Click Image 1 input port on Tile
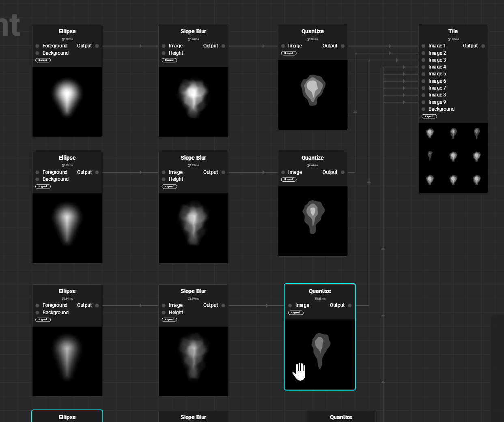The image size is (504, 422). [x=423, y=46]
